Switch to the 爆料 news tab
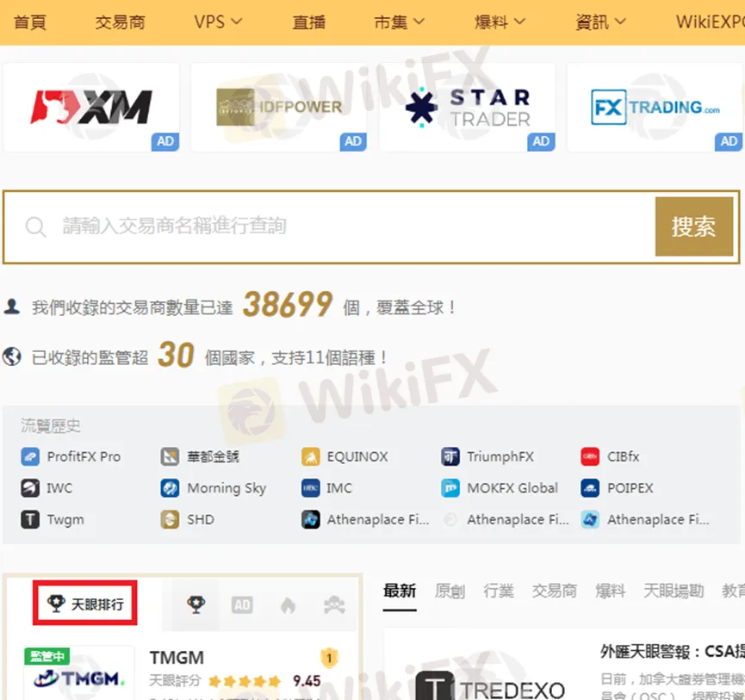Viewport: 745px width, 700px height. point(611,591)
